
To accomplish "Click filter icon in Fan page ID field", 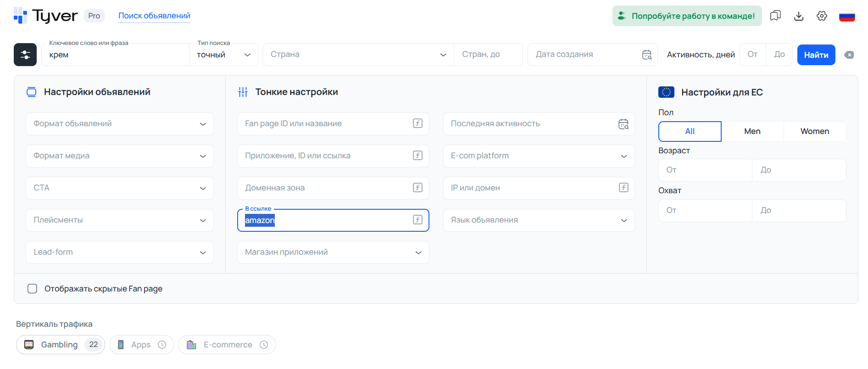I will tap(417, 123).
